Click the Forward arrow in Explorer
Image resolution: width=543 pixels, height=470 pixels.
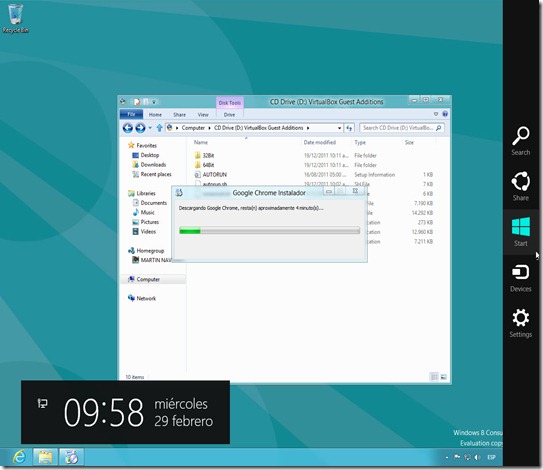coord(140,128)
